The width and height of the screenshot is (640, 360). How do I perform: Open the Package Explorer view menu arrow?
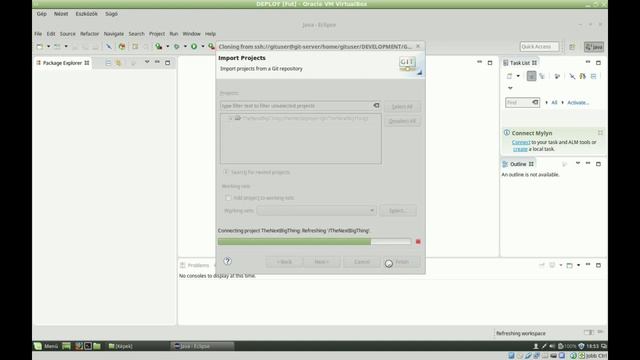coord(147,62)
